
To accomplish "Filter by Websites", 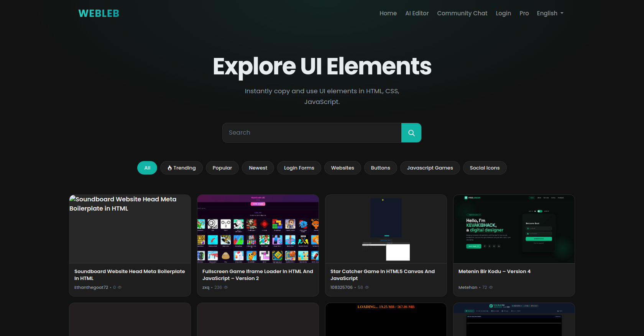I will click(x=343, y=168).
